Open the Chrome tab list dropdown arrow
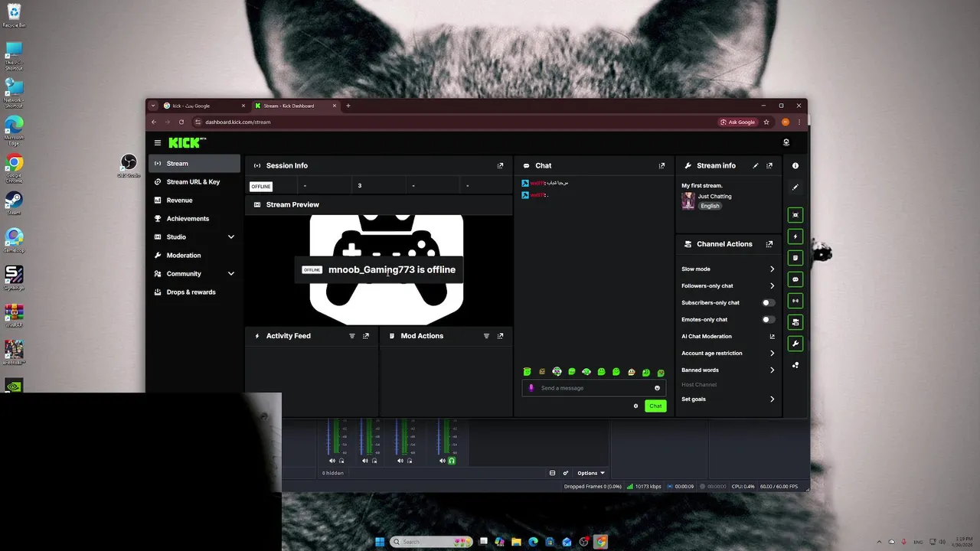The height and width of the screenshot is (551, 980). [153, 106]
